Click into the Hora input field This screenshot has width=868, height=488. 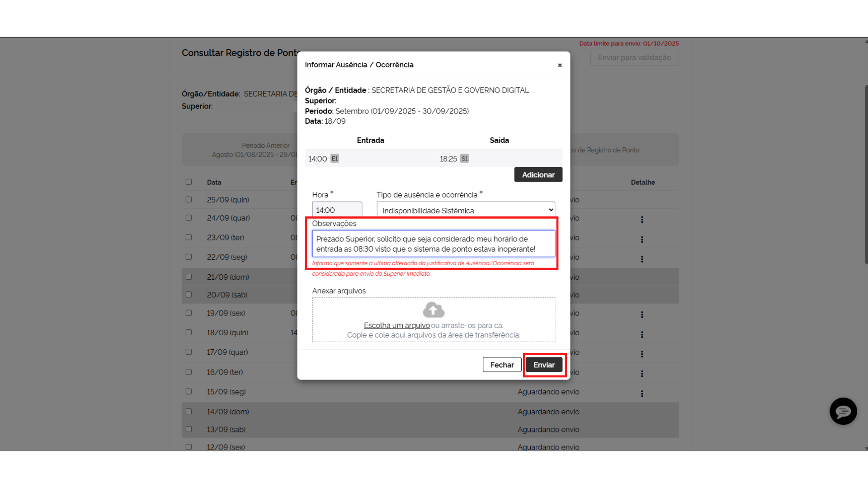point(337,210)
